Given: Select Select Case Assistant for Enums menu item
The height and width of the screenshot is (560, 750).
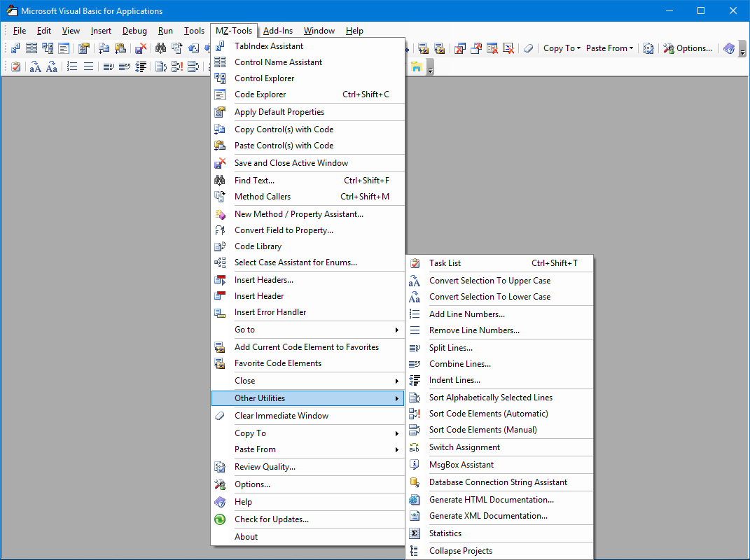Looking at the screenshot, I should click(x=308, y=262).
